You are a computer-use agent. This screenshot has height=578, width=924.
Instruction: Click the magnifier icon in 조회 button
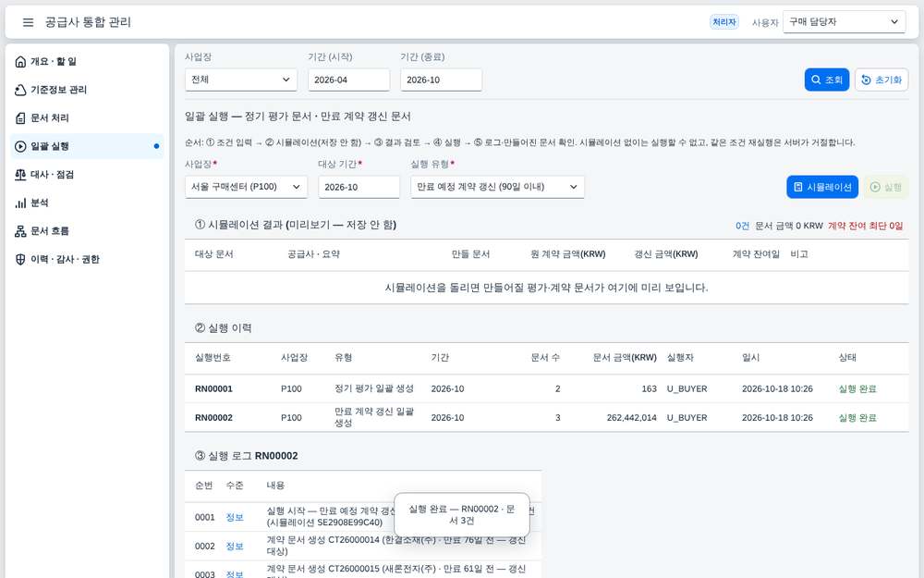[816, 80]
